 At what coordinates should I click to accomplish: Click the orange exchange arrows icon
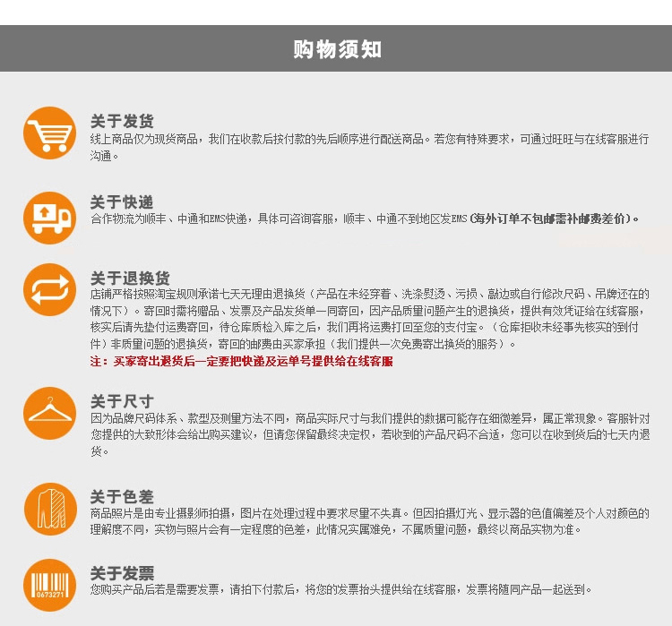[x=49, y=289]
